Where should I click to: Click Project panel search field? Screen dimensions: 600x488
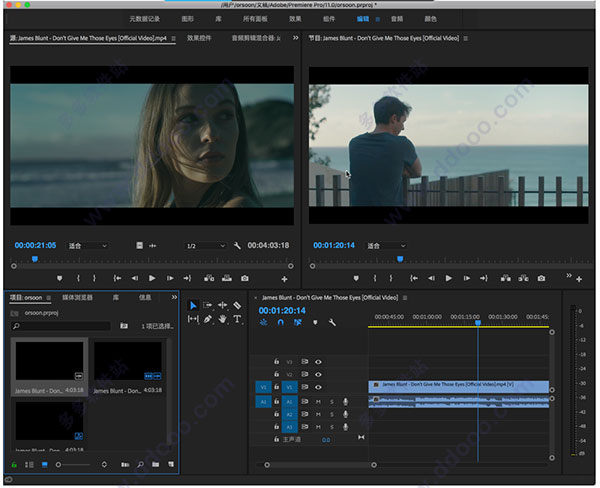click(x=61, y=326)
